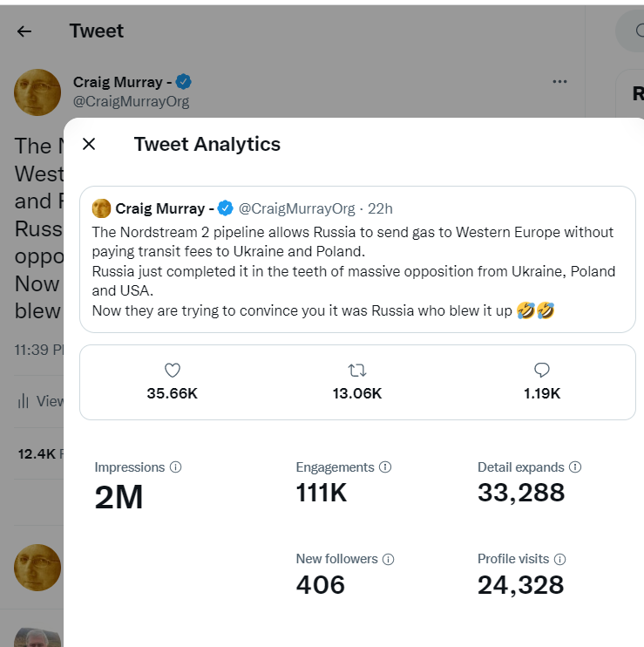Viewport: 644px width, 647px height.
Task: Open @CraigMurrayOrg handle in analytics card
Action: [x=297, y=208]
